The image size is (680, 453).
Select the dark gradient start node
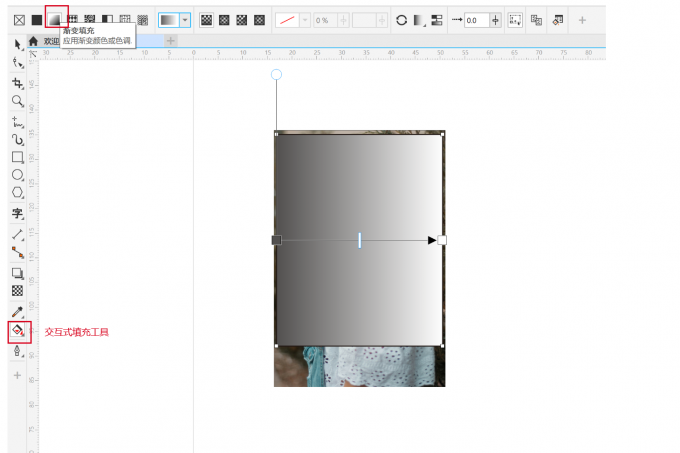277,240
